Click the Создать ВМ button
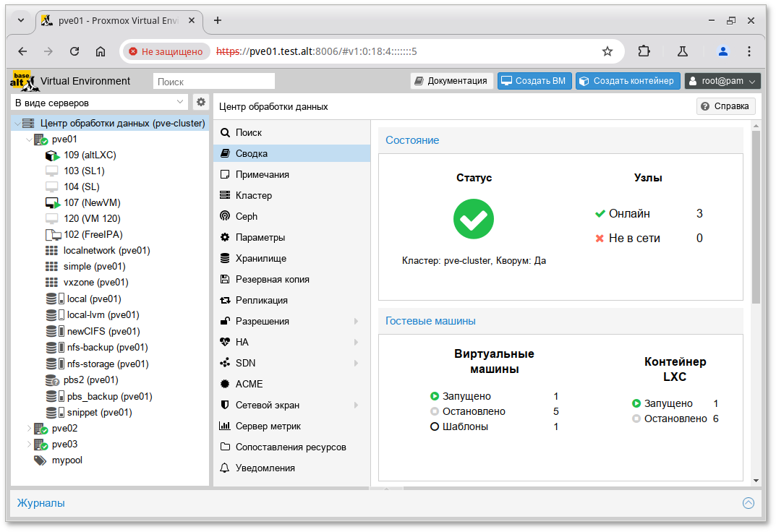The image size is (776, 532). pos(534,81)
